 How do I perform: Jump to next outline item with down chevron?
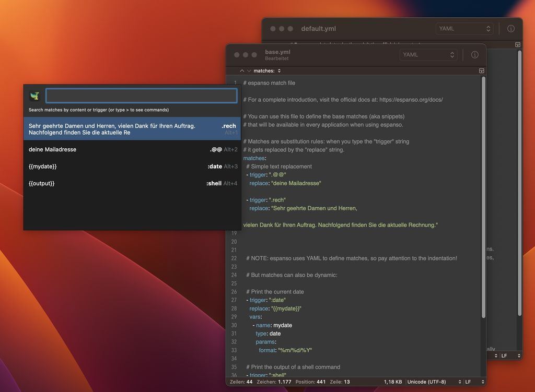(x=249, y=70)
